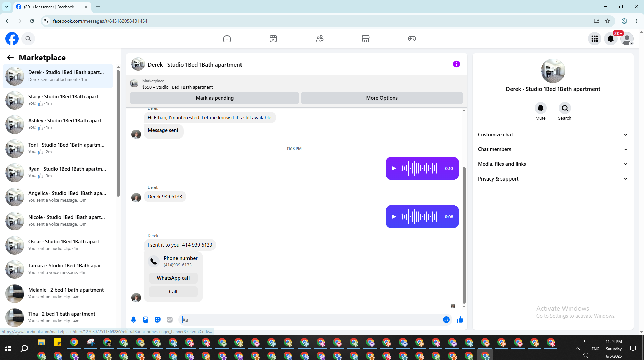Image resolution: width=644 pixels, height=360 pixels.
Task: Attach a photo file to message
Action: (146, 320)
